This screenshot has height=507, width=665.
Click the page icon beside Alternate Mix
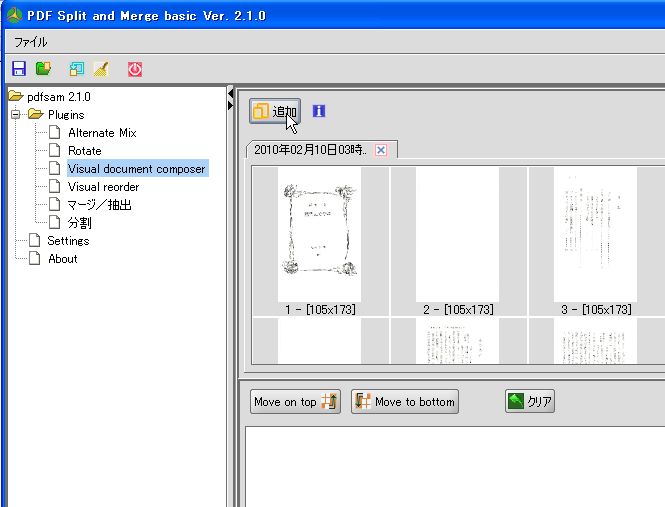54,132
